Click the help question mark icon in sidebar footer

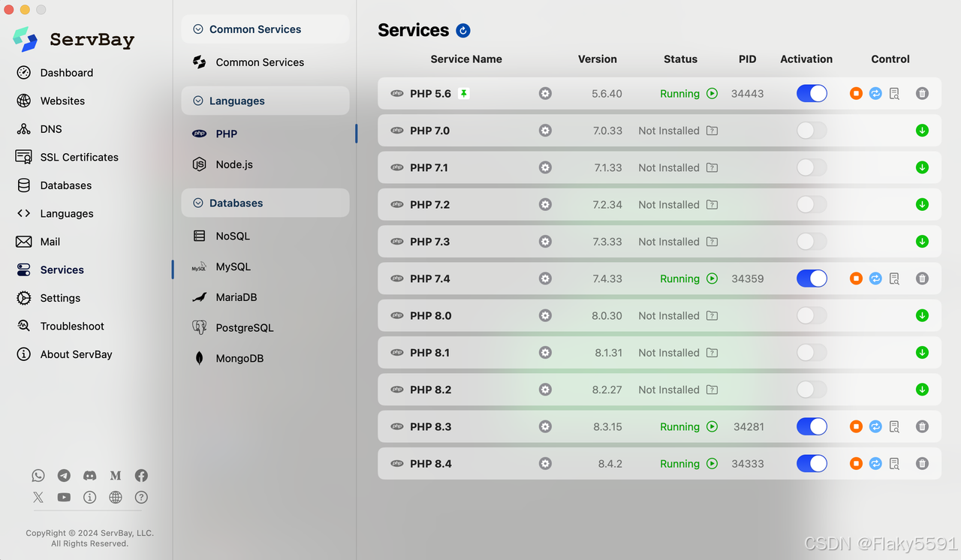pos(141,497)
